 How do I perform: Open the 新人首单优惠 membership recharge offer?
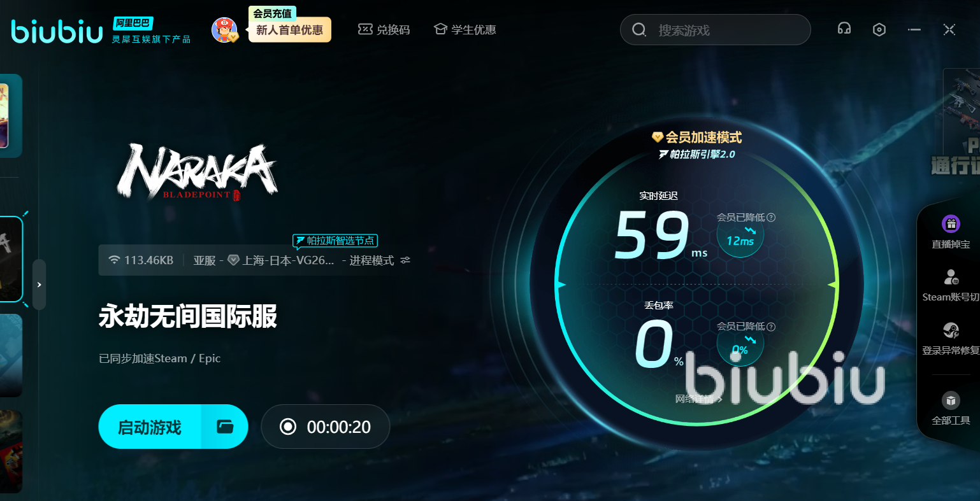(290, 30)
